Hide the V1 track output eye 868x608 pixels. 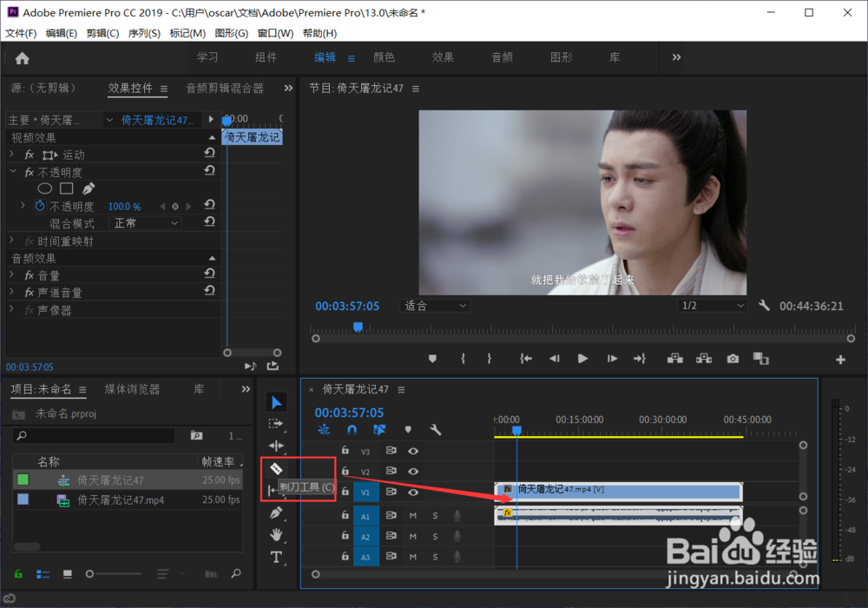point(413,492)
